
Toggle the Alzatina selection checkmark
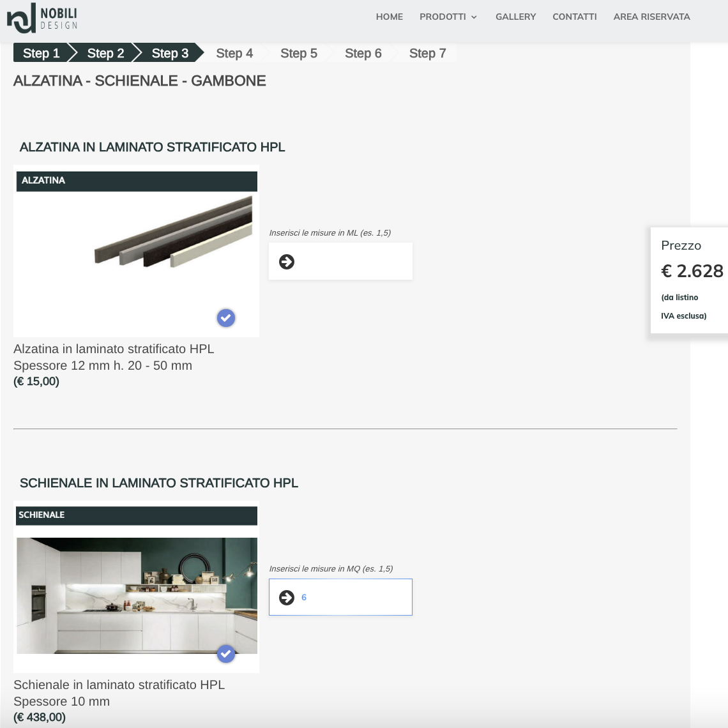click(226, 318)
